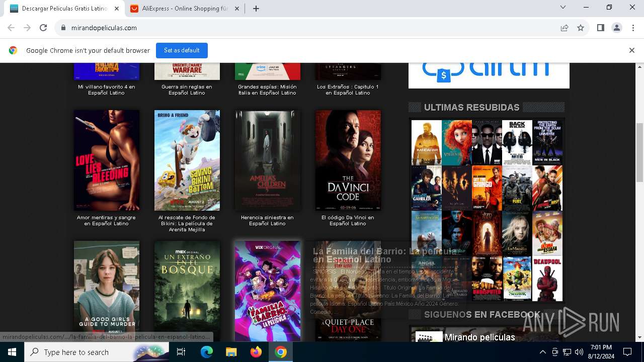Open the Windows Start menu
This screenshot has width=644, height=362.
(12, 352)
